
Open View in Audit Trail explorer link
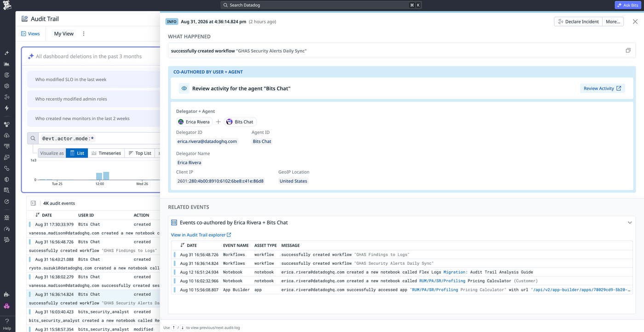(201, 235)
